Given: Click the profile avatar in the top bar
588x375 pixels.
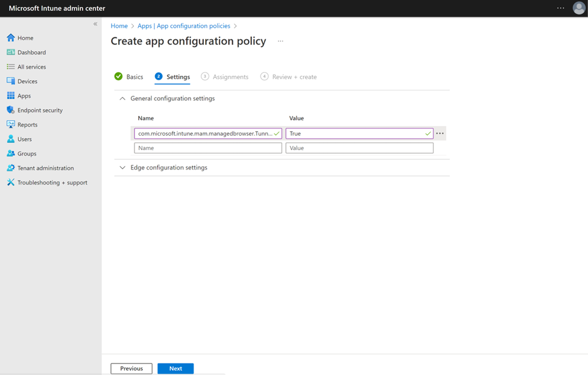Looking at the screenshot, I should click(578, 8).
